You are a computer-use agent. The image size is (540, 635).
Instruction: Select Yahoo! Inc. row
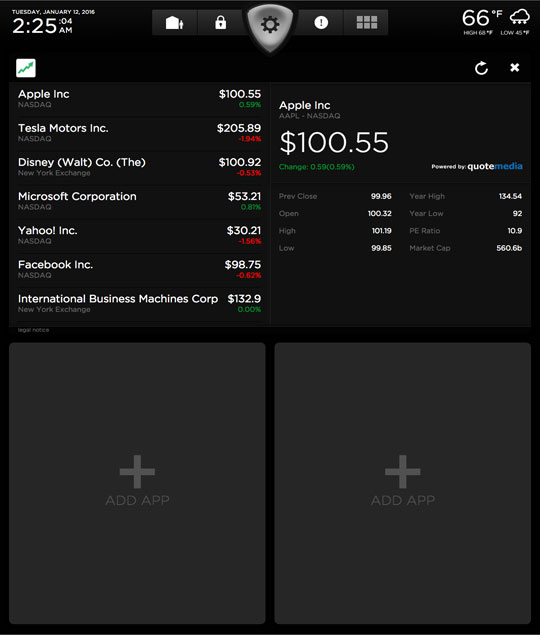(139, 235)
